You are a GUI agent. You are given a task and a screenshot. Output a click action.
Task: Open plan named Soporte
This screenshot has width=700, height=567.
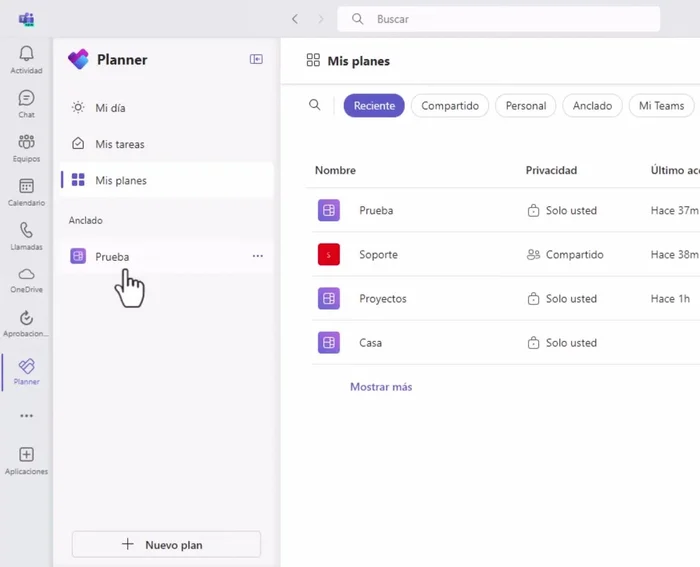(x=379, y=254)
